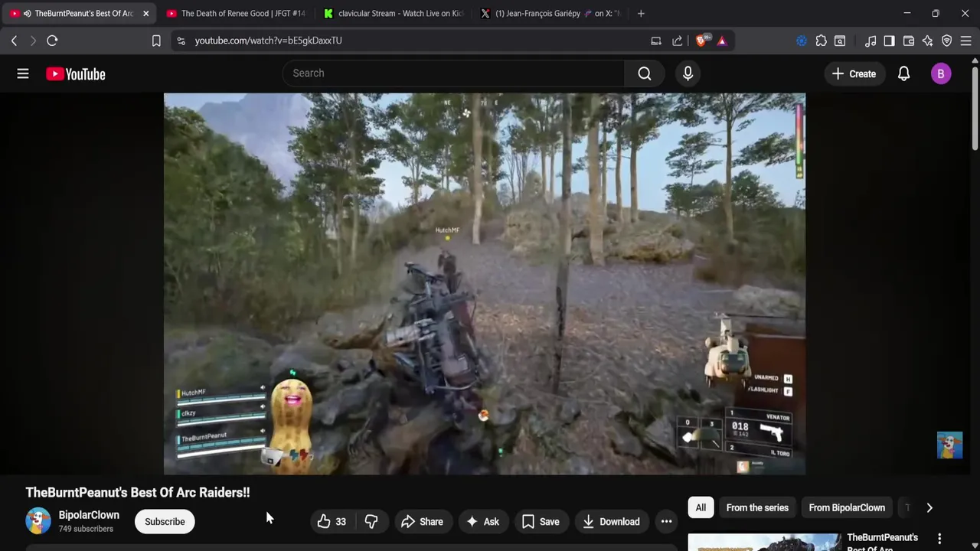The image size is (980, 551).
Task: Open the Ask AI button
Action: 482,522
